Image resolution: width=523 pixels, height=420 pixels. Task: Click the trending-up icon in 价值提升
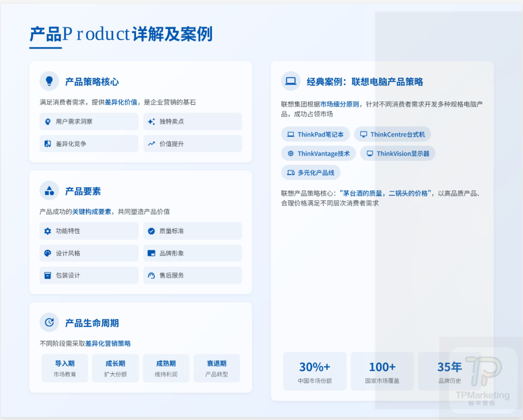click(152, 144)
